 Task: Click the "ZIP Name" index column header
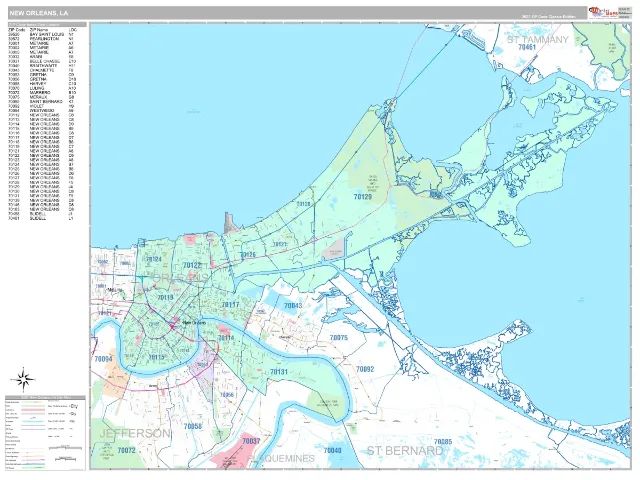pyautogui.click(x=39, y=30)
